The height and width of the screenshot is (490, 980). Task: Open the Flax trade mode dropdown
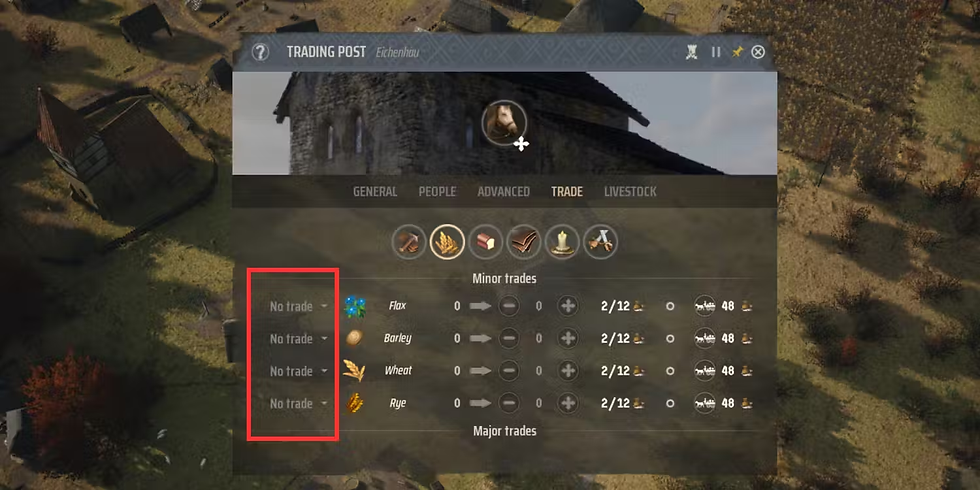(299, 306)
